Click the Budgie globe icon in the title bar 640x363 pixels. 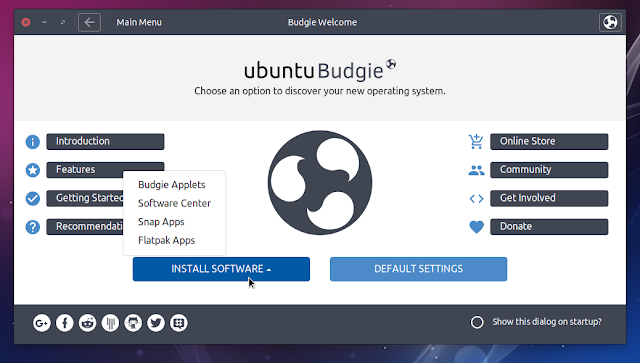click(610, 22)
